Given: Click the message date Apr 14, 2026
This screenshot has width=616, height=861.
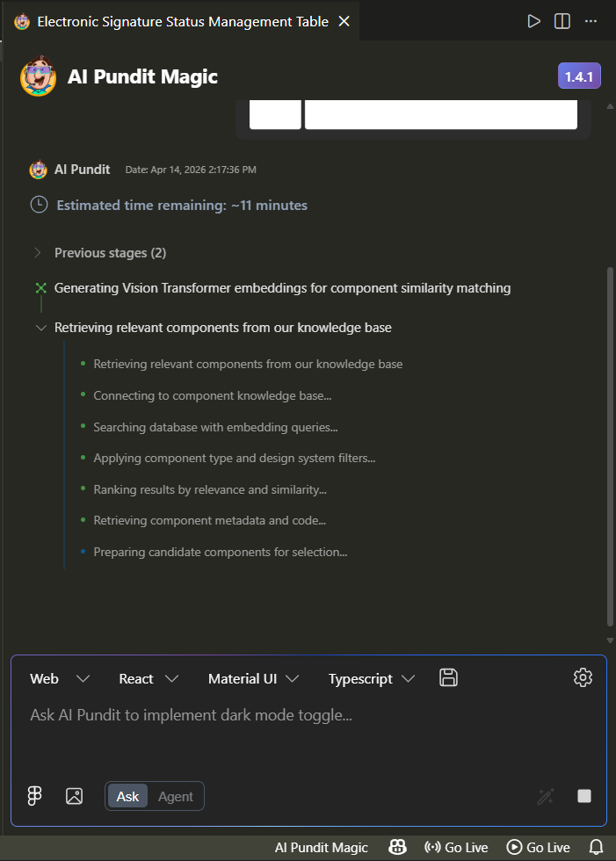Looking at the screenshot, I should pyautogui.click(x=191, y=170).
